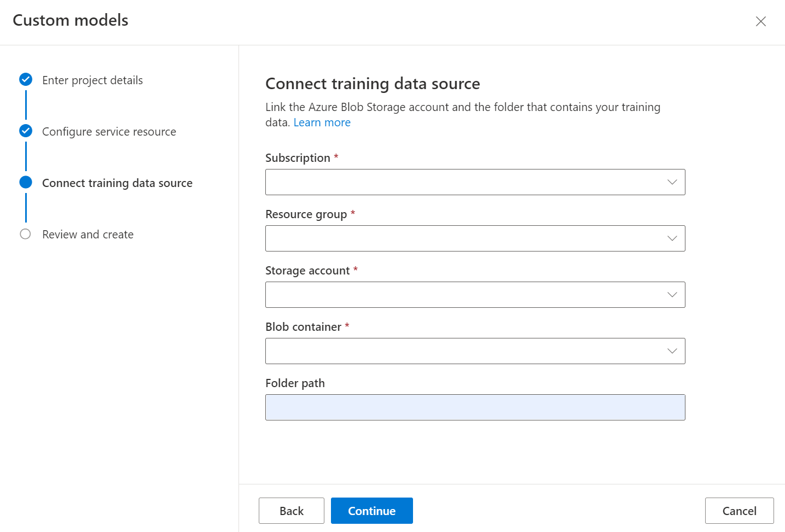Open the Learn more link
Viewport: 785px width, 532px height.
tap(322, 122)
